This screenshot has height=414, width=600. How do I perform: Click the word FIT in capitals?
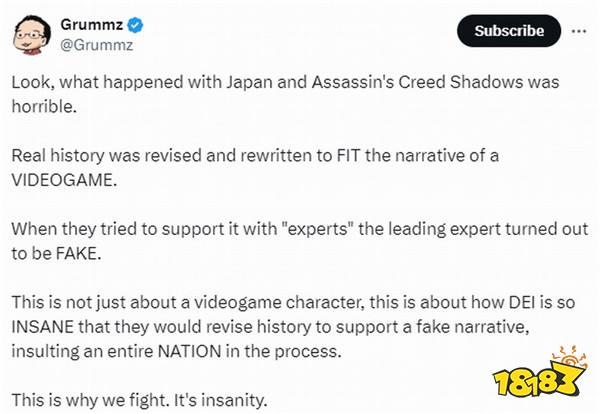tap(349, 156)
